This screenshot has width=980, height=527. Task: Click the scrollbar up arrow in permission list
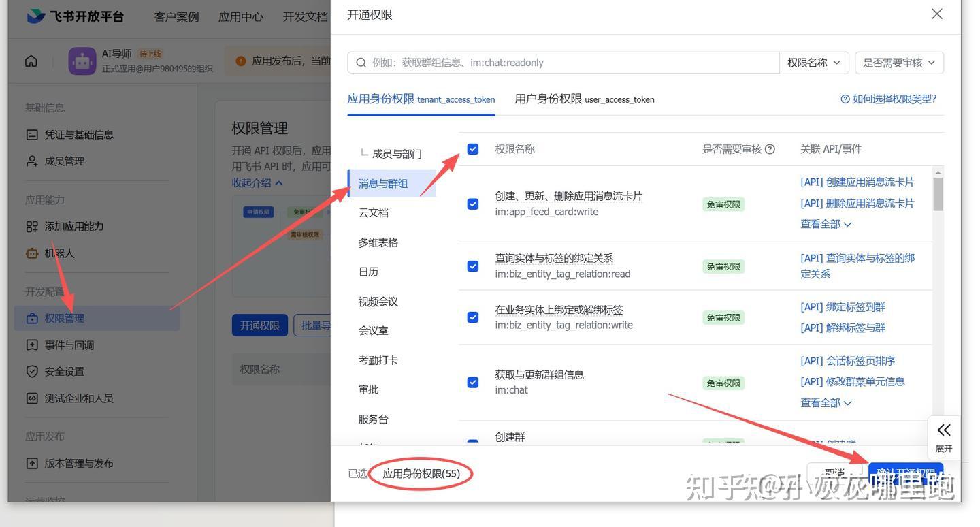(x=938, y=172)
